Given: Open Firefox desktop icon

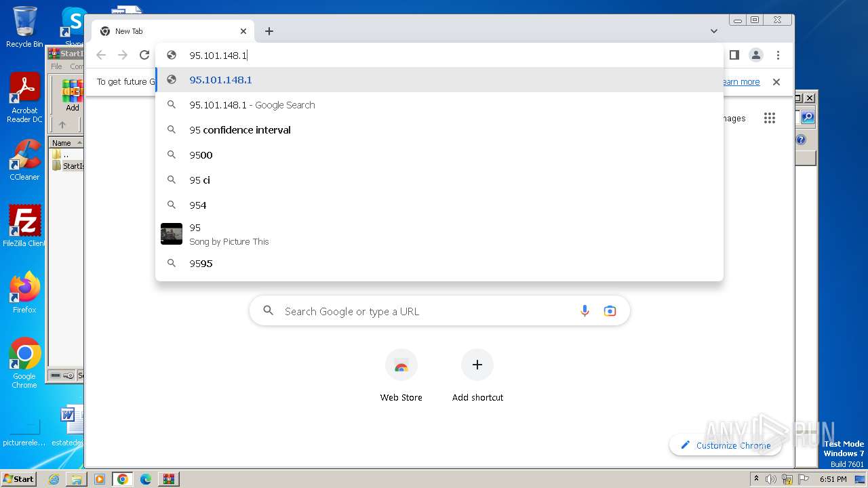Looking at the screenshot, I should (24, 293).
